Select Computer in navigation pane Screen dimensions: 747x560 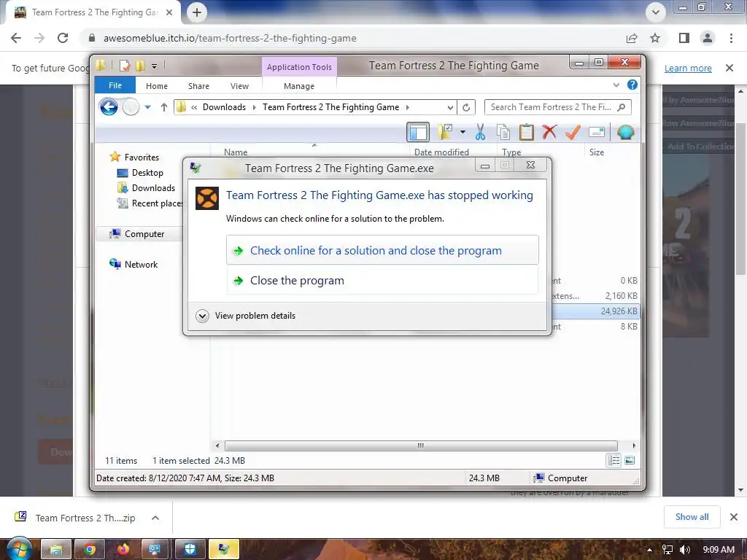[138, 234]
